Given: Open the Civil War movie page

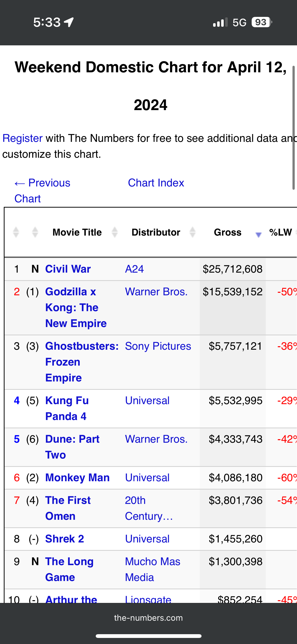Looking at the screenshot, I should coord(68,269).
